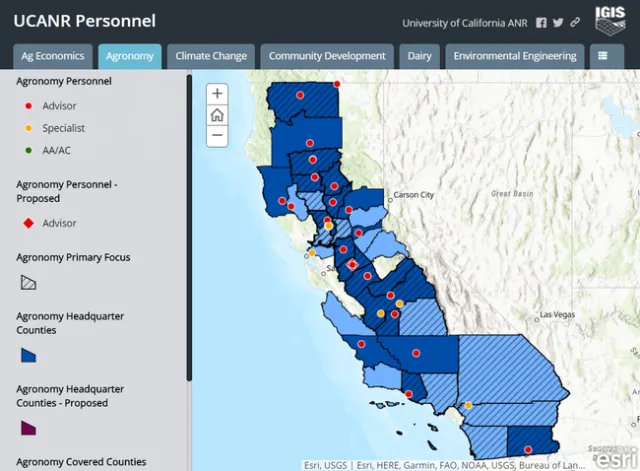Zoom out with the minus button

[217, 136]
